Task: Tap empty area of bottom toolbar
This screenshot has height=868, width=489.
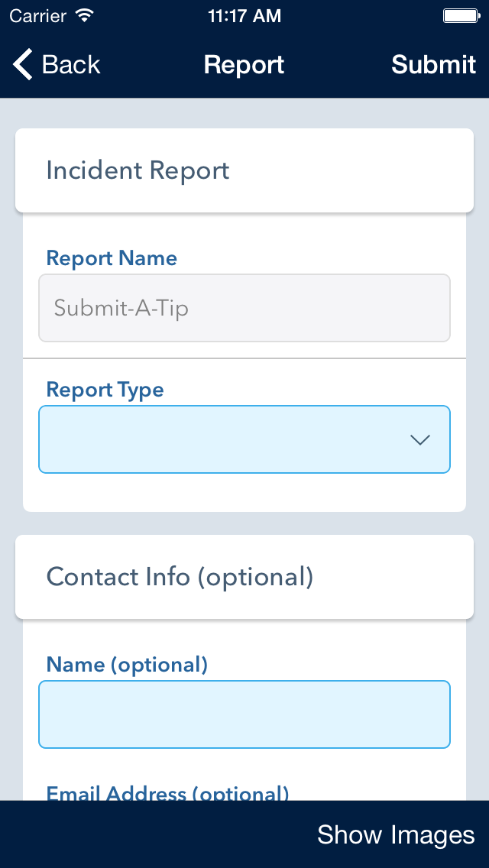Action: [x=155, y=834]
